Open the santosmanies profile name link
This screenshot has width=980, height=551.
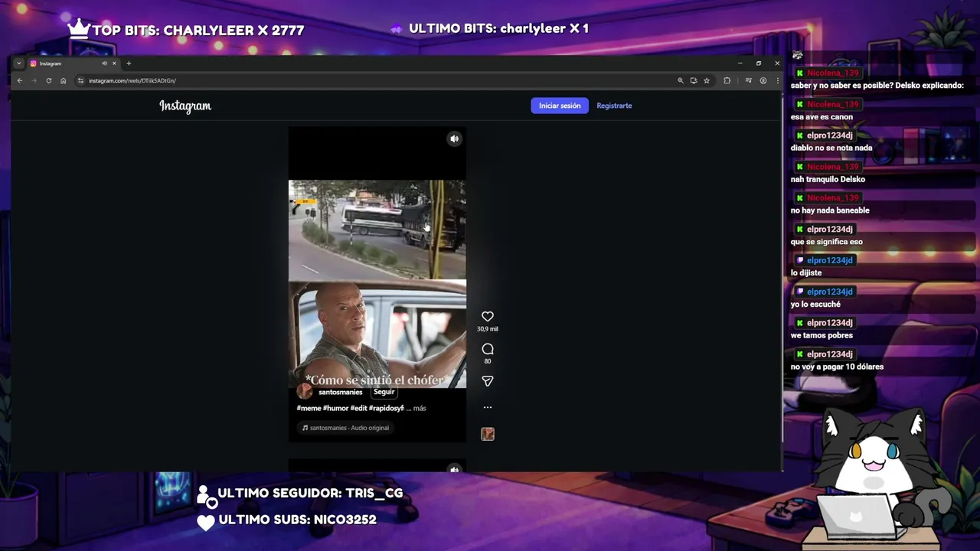[x=341, y=392]
